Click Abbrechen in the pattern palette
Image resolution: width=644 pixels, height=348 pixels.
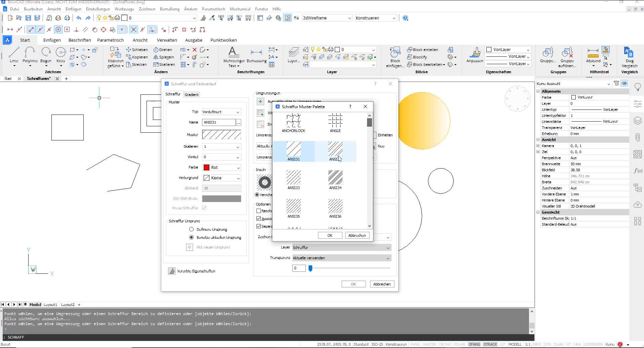pyautogui.click(x=357, y=235)
